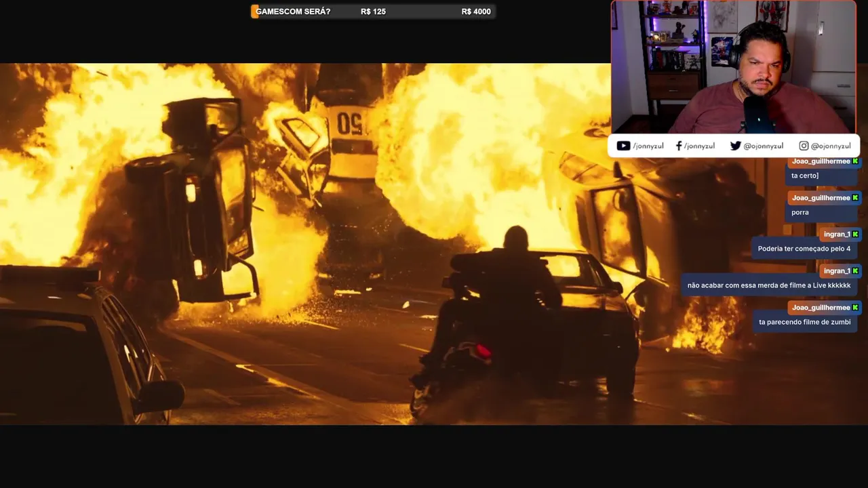
Task: Open the @ojonnyzul Twitter handle
Action: pyautogui.click(x=764, y=146)
